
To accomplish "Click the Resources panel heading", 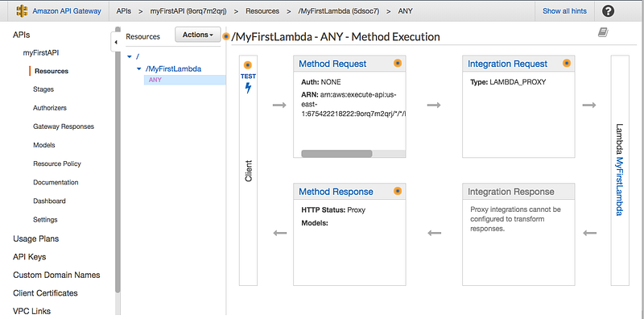I will (142, 36).
